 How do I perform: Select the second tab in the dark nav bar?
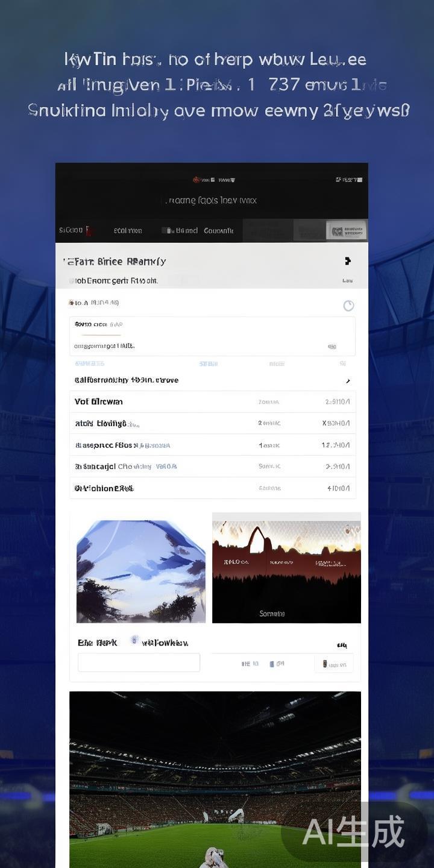(x=128, y=230)
